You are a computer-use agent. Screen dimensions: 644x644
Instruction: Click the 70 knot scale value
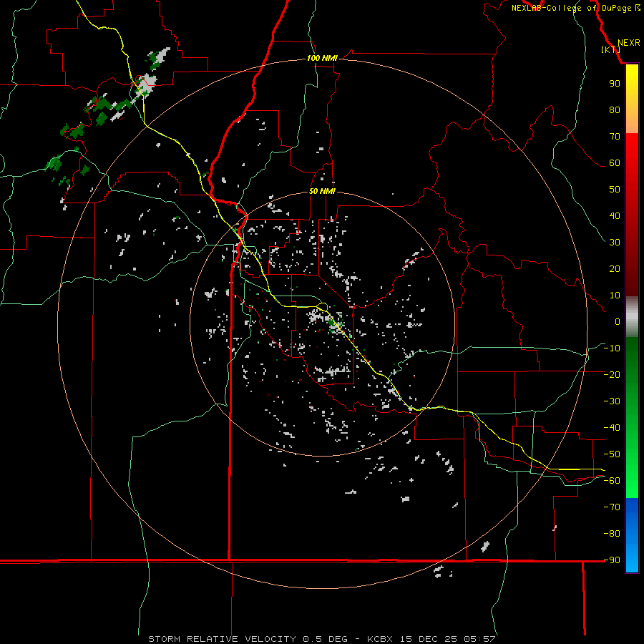pyautogui.click(x=615, y=137)
